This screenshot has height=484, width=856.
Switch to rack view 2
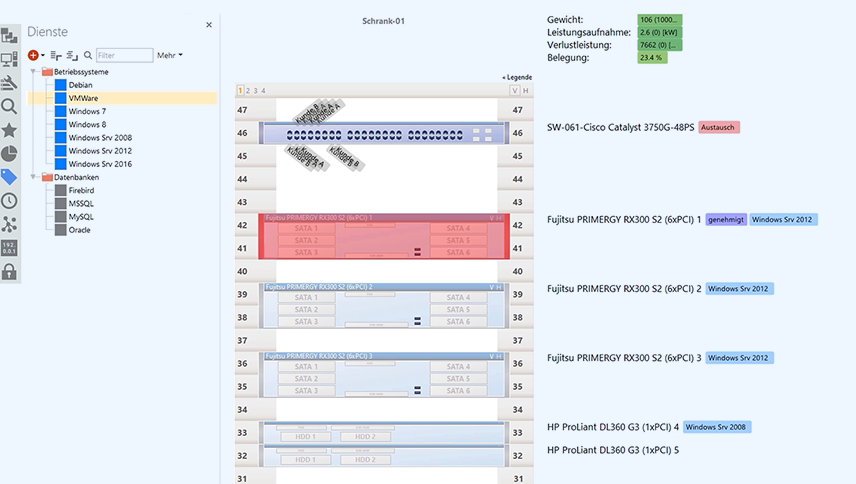248,91
